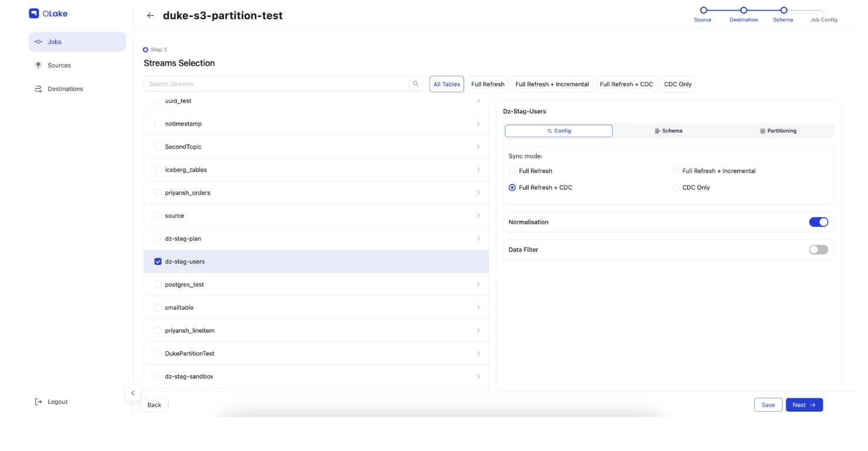Click the Next button

pyautogui.click(x=803, y=405)
